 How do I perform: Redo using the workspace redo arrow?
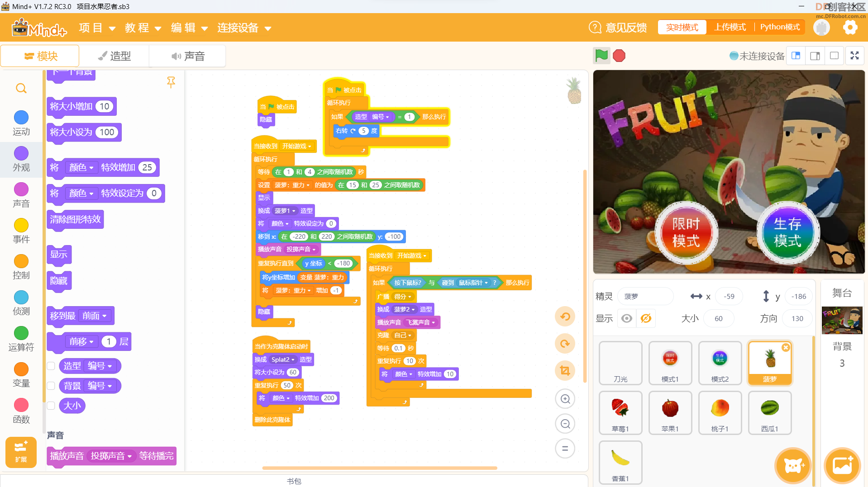click(x=565, y=344)
